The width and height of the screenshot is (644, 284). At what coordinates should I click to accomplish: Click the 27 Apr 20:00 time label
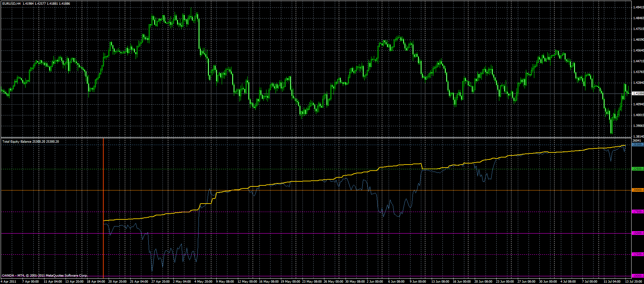click(x=160, y=282)
